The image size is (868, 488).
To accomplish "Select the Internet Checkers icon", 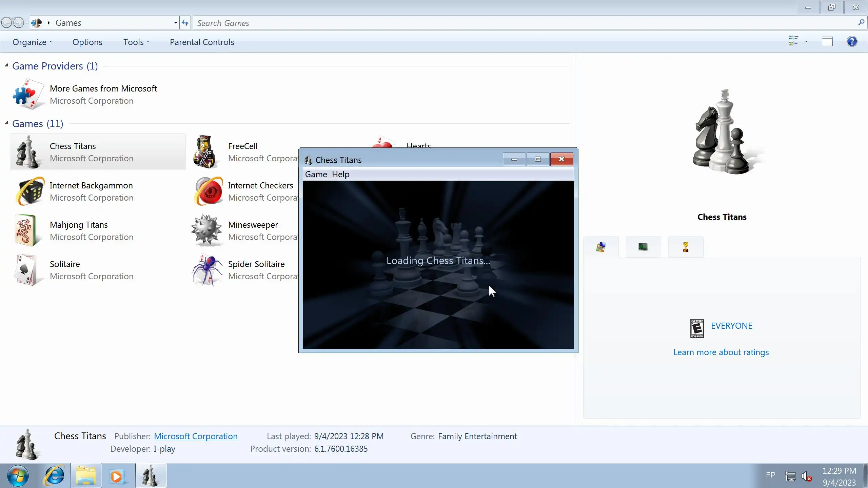I will click(209, 191).
